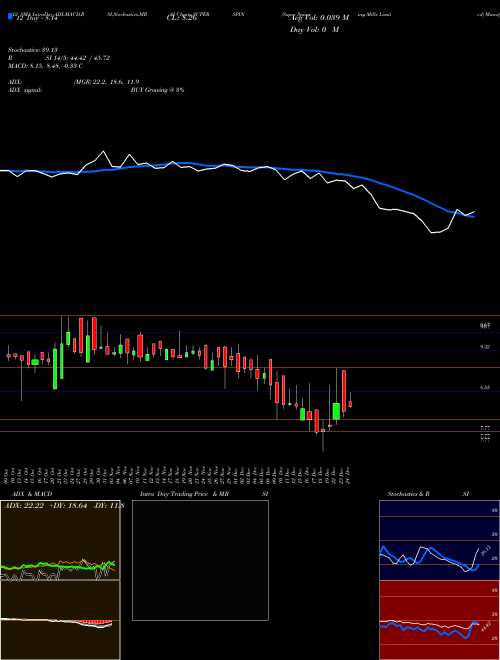Image resolution: width=500 pixels, height=660 pixels.
Task: Click the MACD histogram thumbnail
Action: coord(60,620)
